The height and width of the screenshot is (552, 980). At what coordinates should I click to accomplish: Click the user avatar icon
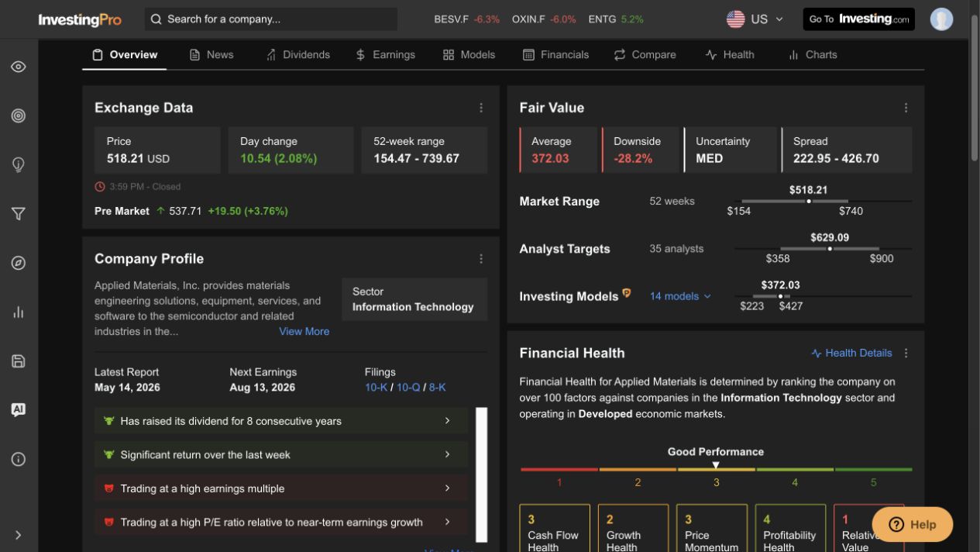click(x=941, y=19)
